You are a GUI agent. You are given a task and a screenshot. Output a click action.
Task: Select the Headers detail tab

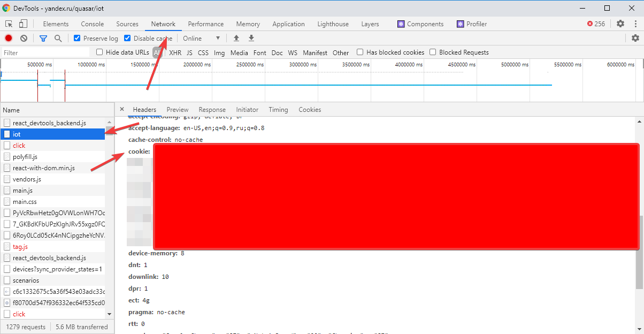(144, 110)
